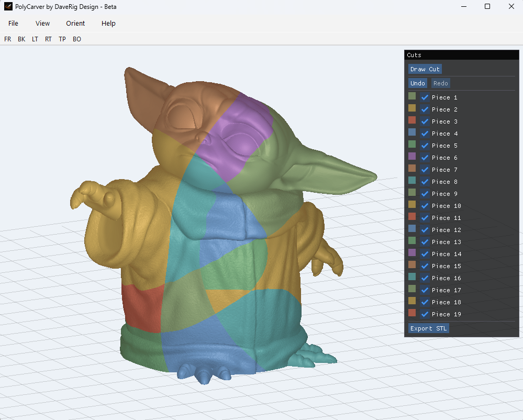Viewport: 523px width, 420px height.
Task: Toggle the Piece 7 checkbox
Action: point(425,170)
